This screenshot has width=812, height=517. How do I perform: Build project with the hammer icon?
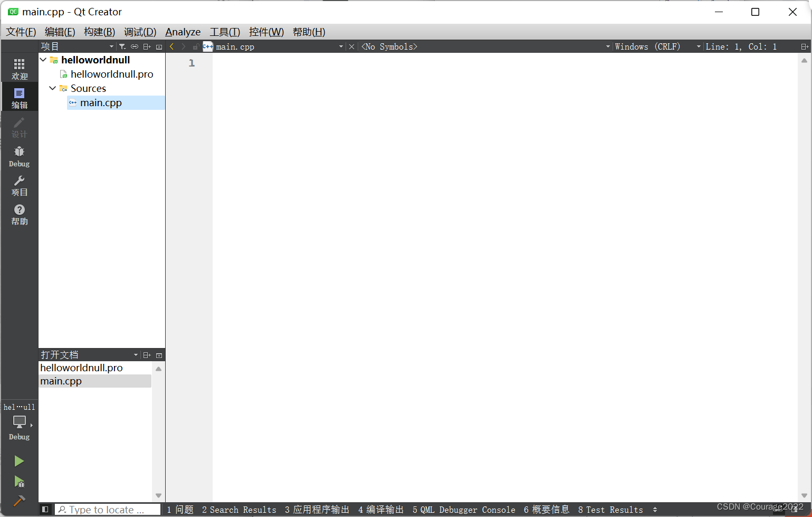tap(19, 500)
